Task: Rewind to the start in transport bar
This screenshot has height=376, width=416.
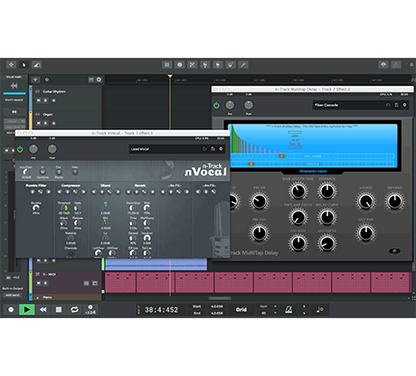Action: click(43, 310)
